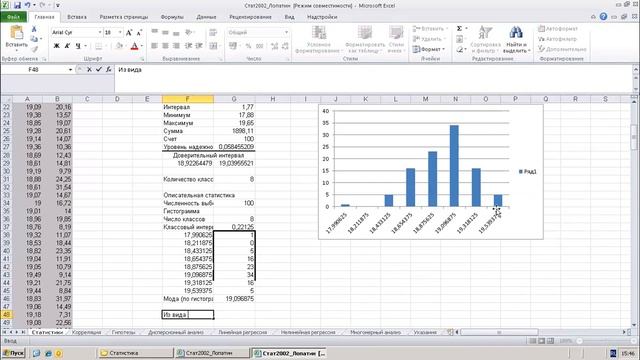This screenshot has width=640, height=360.
Task: Click the Decrease Decimal icon
Action: click(x=285, y=46)
